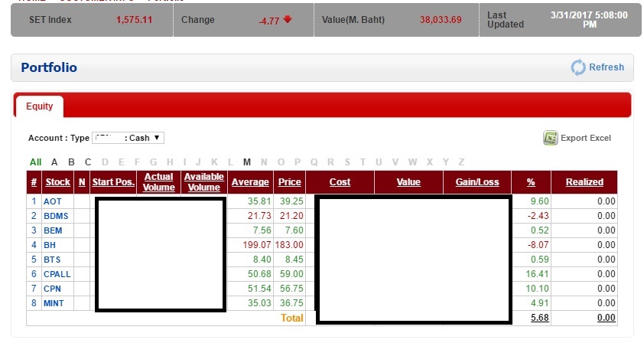Open the MINT stock link
This screenshot has height=343, width=644.
[x=54, y=303]
